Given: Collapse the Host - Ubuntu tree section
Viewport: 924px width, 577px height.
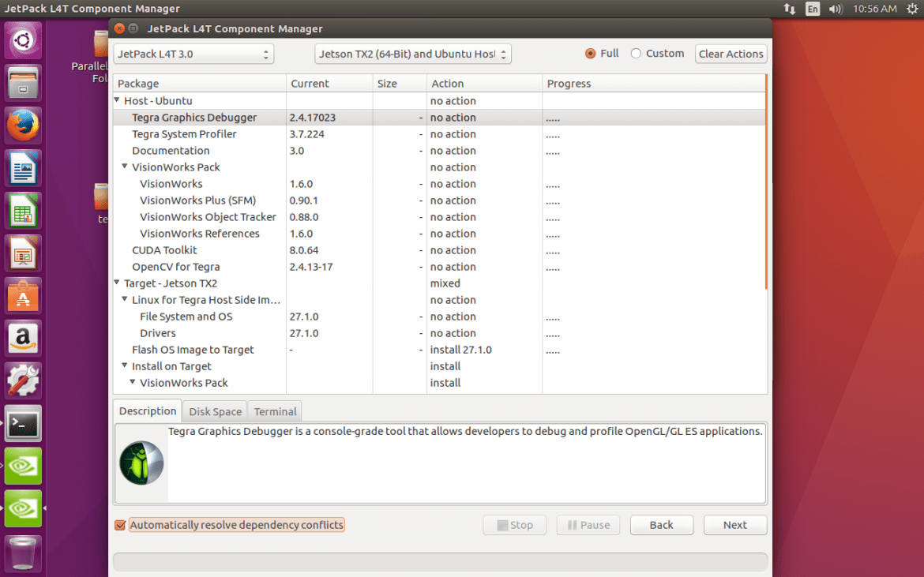Looking at the screenshot, I should (116, 100).
